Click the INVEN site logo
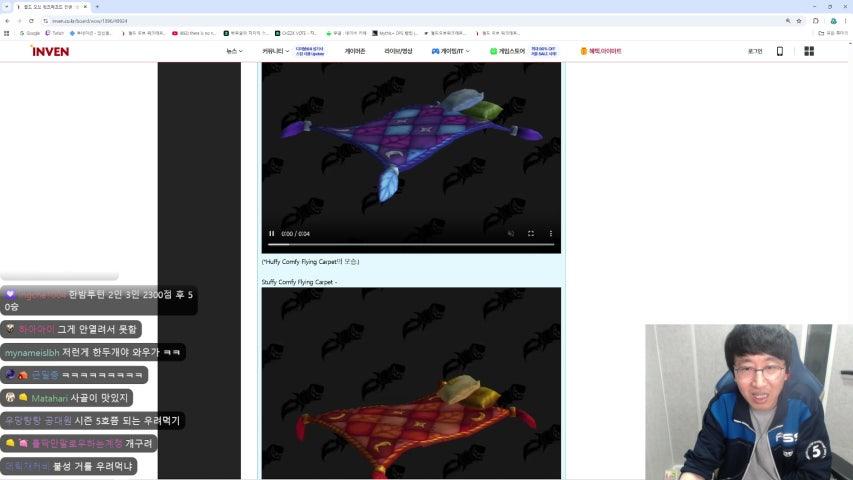 pyautogui.click(x=50, y=51)
